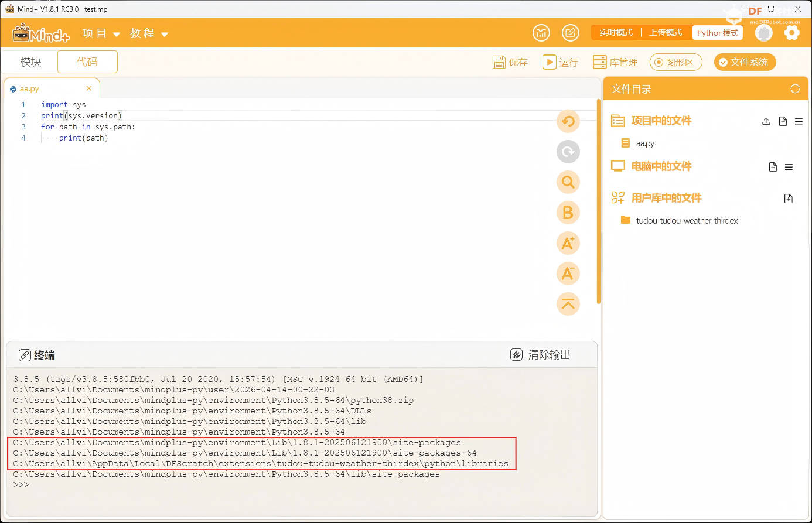The height and width of the screenshot is (523, 812).
Task: Enable 上传模式 mode
Action: click(666, 32)
